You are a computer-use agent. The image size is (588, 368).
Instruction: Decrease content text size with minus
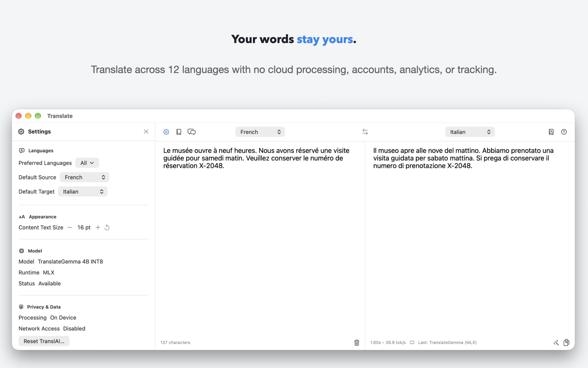coord(70,227)
